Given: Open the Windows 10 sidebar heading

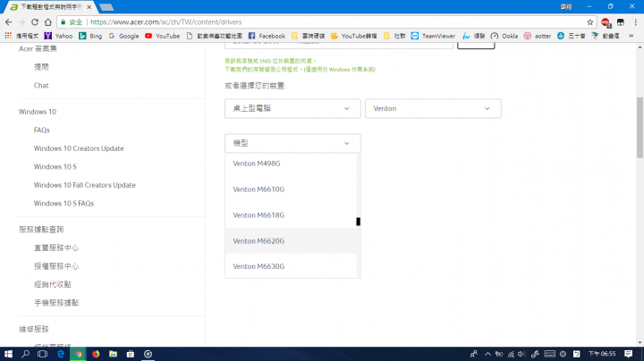Looking at the screenshot, I should [x=38, y=112].
